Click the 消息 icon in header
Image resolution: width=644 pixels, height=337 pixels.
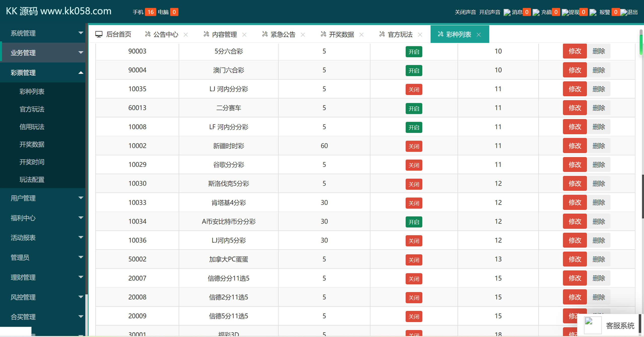pyautogui.click(x=507, y=12)
